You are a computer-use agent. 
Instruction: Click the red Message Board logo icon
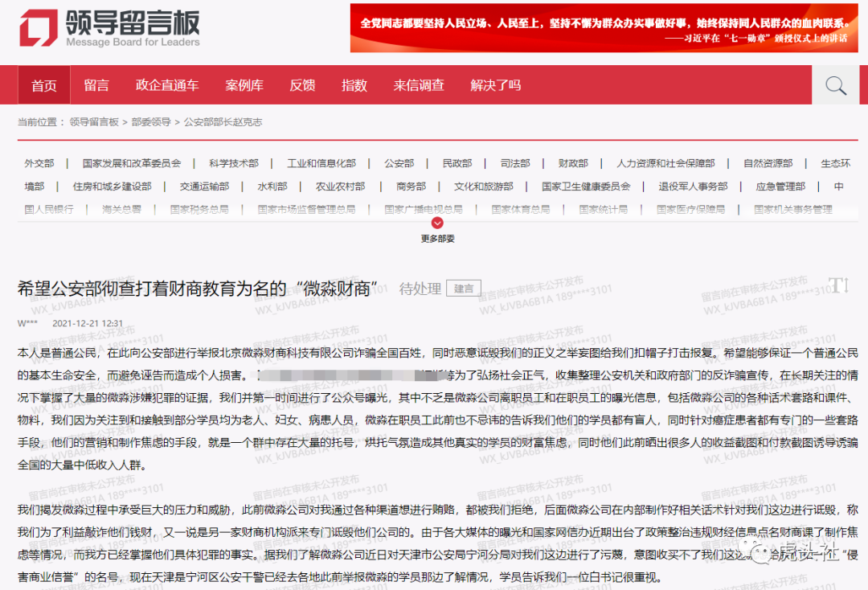[39, 27]
